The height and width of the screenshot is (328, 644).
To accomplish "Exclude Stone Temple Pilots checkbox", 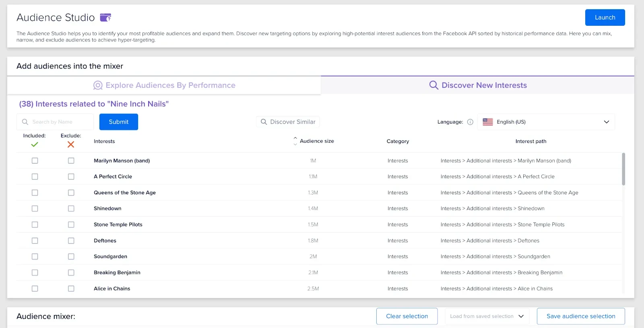I will coord(71,225).
